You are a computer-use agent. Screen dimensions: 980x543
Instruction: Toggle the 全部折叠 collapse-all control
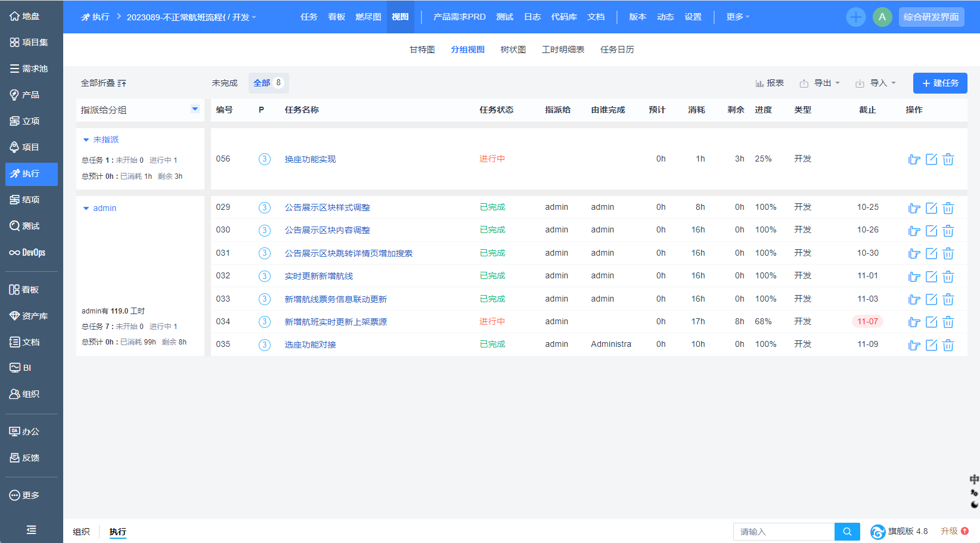pyautogui.click(x=103, y=83)
